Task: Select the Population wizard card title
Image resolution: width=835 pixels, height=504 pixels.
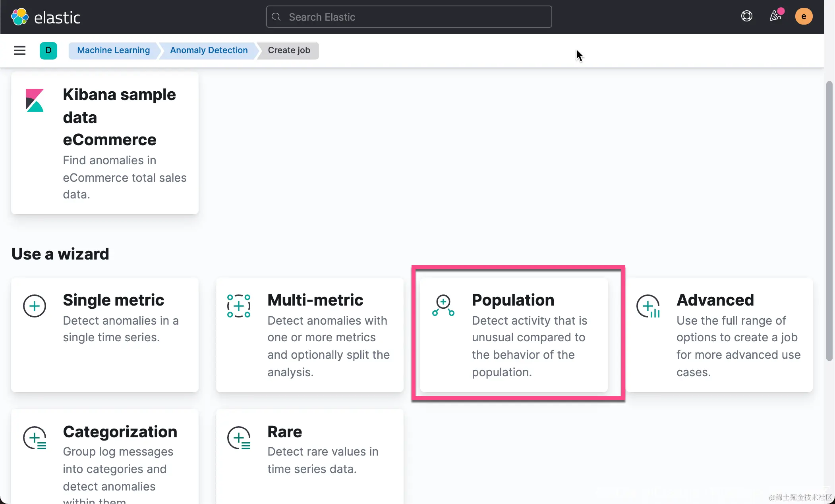Action: (513, 300)
